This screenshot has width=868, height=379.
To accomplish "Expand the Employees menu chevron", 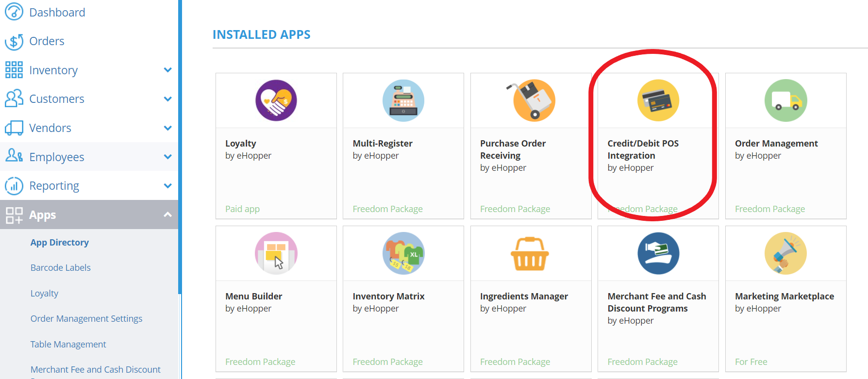I will (168, 157).
